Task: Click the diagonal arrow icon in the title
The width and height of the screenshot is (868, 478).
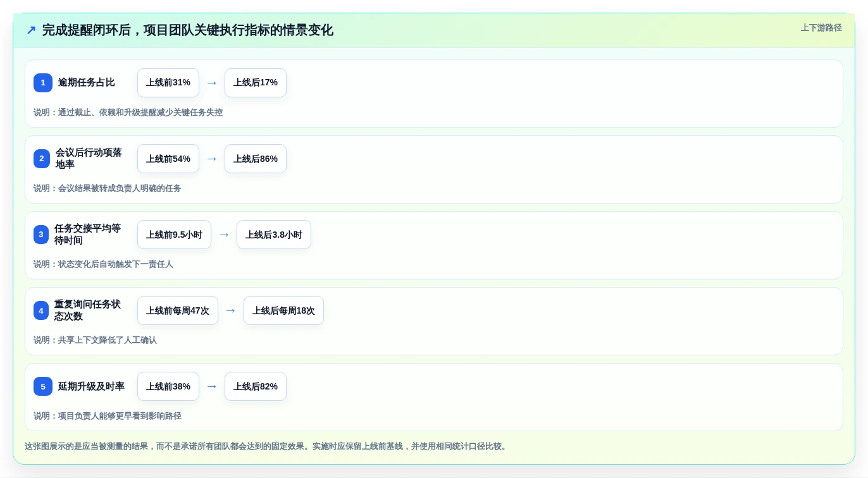Action: pyautogui.click(x=31, y=30)
